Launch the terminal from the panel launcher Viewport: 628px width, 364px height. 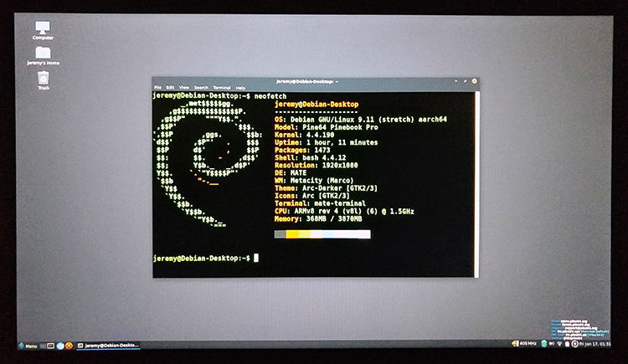(50, 346)
